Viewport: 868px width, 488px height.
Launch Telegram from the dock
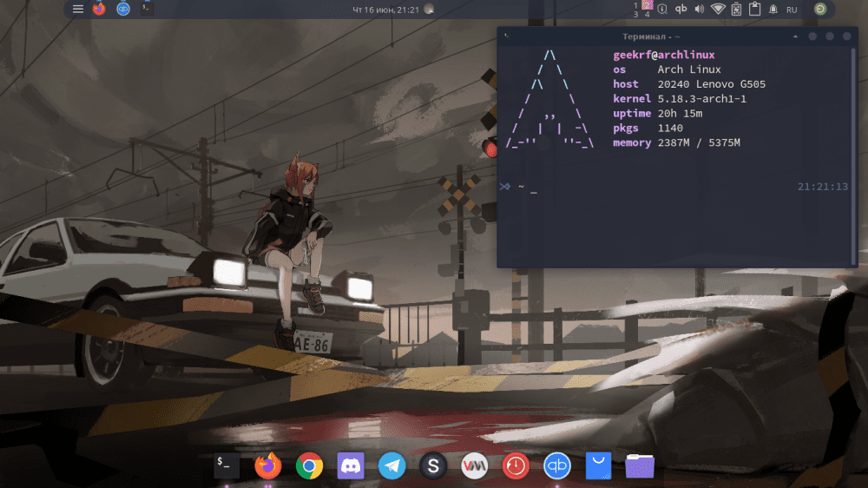pyautogui.click(x=392, y=465)
